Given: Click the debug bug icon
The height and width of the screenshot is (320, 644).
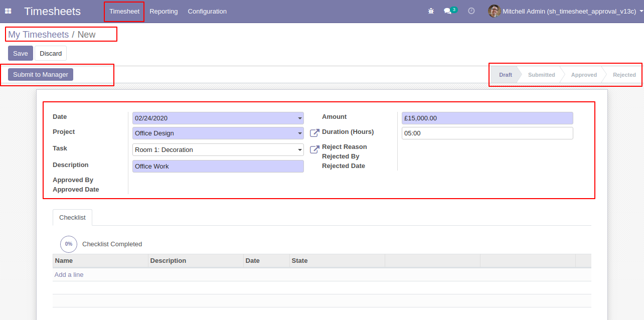Looking at the screenshot, I should [x=431, y=11].
